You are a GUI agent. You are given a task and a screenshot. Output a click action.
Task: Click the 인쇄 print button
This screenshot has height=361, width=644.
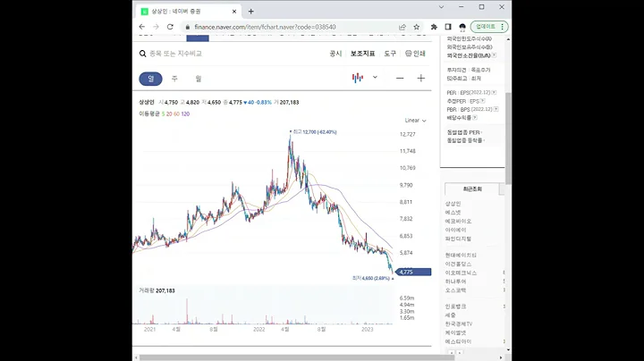(415, 54)
